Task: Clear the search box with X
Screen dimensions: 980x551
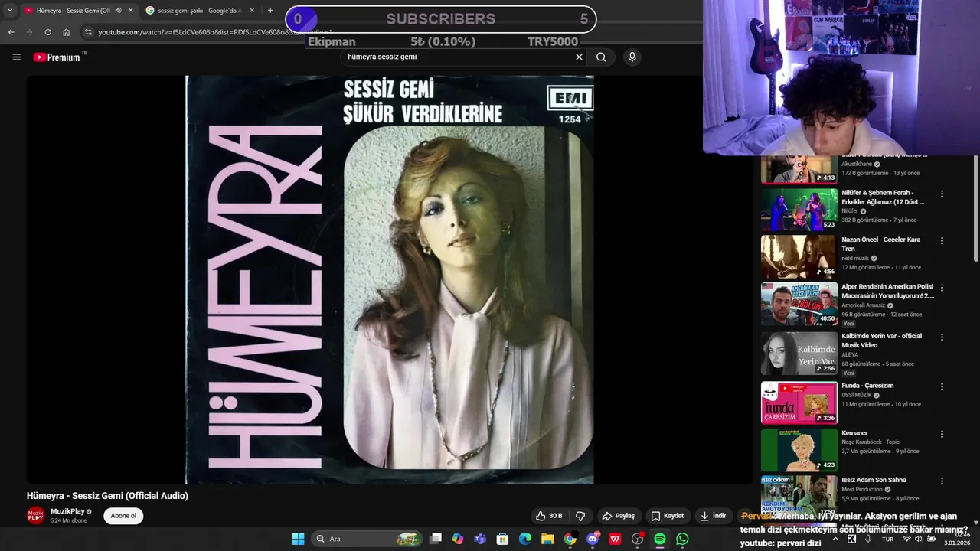Action: pyautogui.click(x=579, y=57)
